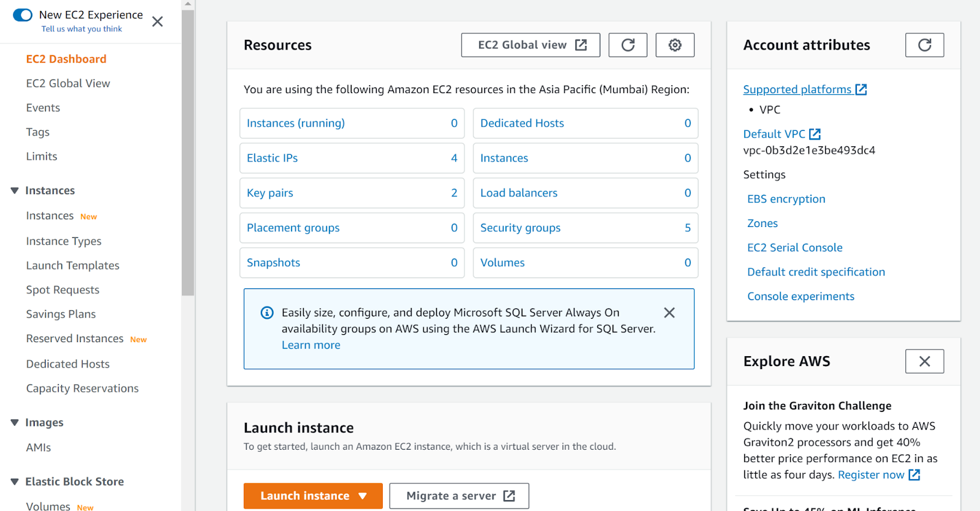
Task: Click the external link icon beside Default VPC
Action: coord(815,134)
